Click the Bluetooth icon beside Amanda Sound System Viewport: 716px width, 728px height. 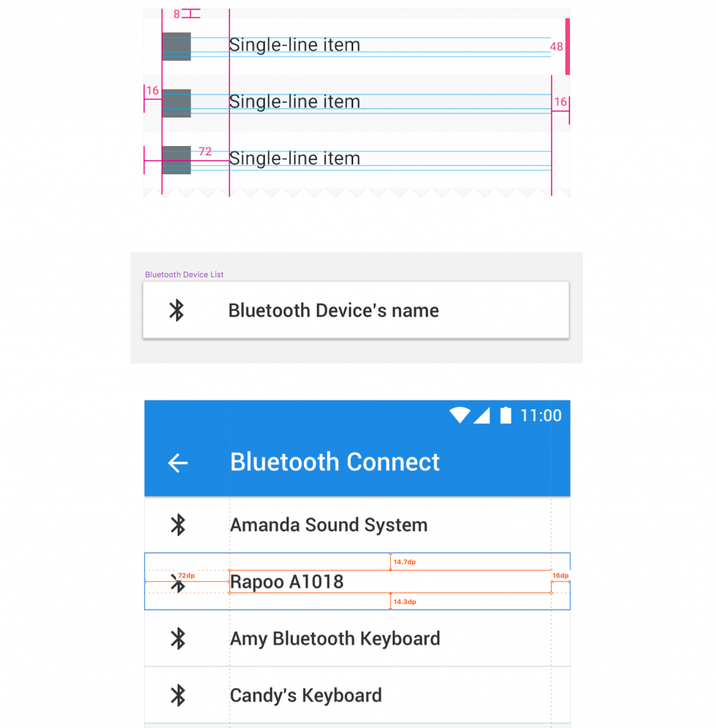click(178, 525)
